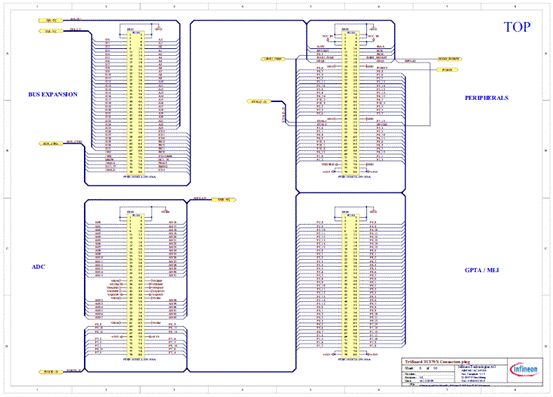Click the topmost yellow port tag at upper left
Viewport: 553px width, 397px height.
[x=51, y=20]
